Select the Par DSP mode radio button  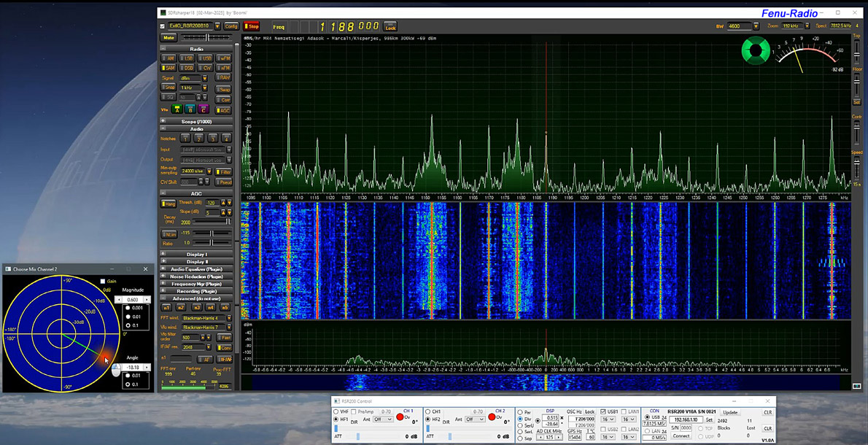click(519, 412)
